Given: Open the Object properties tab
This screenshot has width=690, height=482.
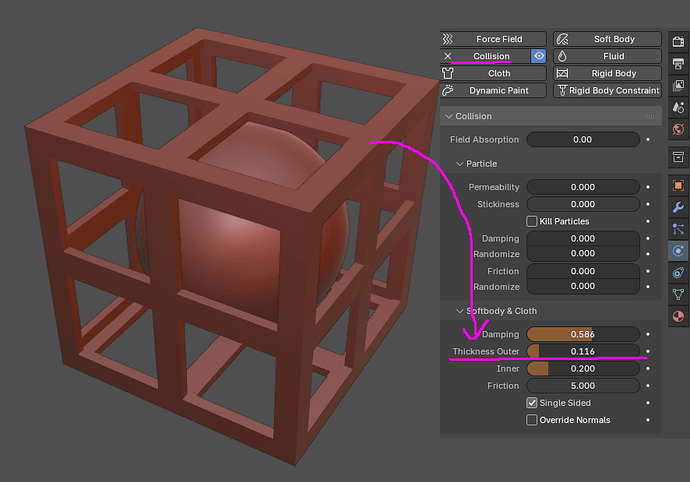Looking at the screenshot, I should (678, 185).
